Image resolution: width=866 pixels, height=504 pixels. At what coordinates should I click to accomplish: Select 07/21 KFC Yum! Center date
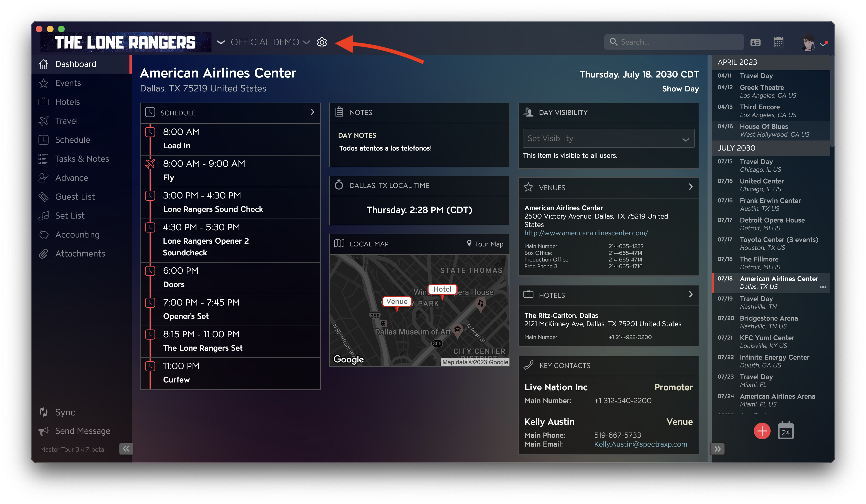[x=771, y=341]
